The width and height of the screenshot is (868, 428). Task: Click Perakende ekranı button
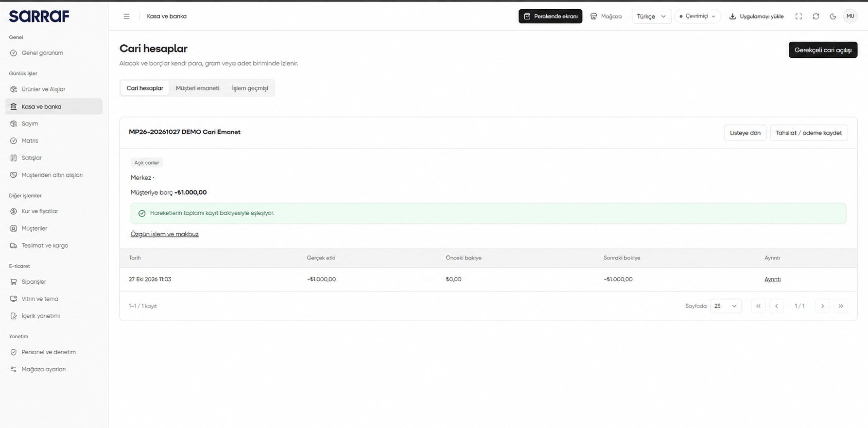[550, 17]
